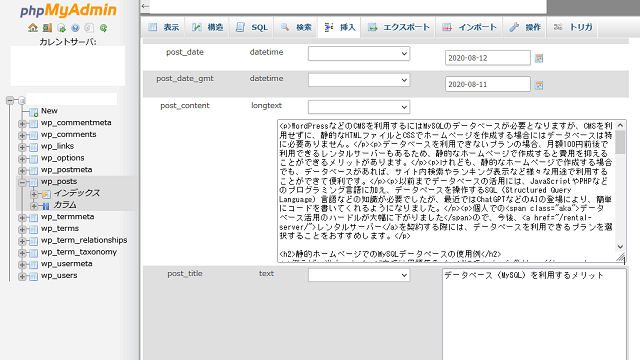The width and height of the screenshot is (640, 360).
Task: Click the post_date_gmt value field
Action: pos(488,84)
